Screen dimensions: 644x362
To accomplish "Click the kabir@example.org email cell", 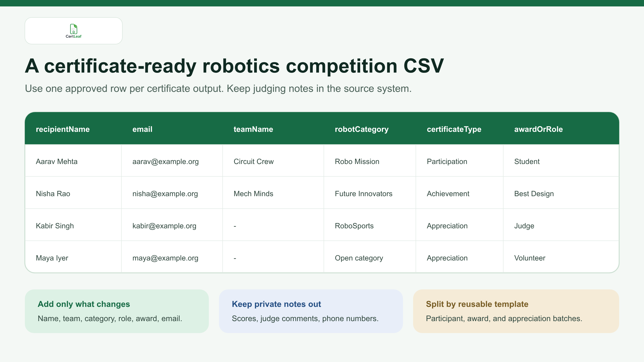I will pos(172,226).
